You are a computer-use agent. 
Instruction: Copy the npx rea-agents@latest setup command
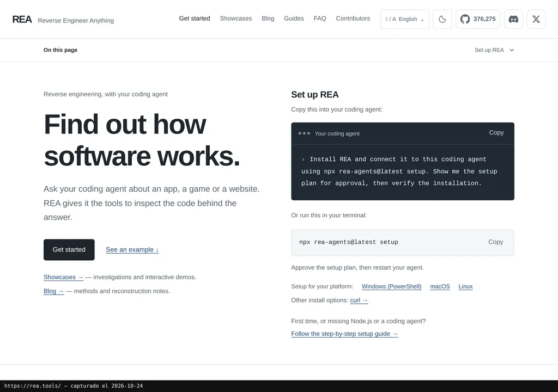(x=496, y=242)
